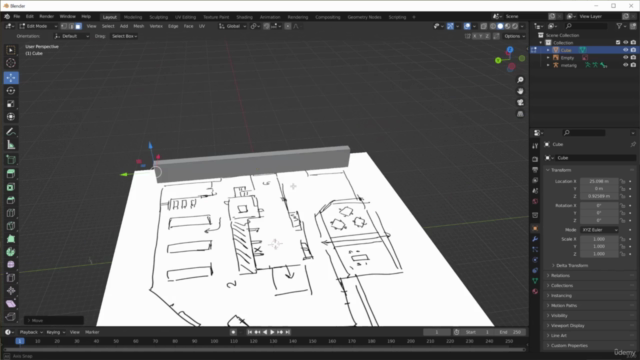The image size is (640, 360).
Task: Enable face select mode
Action: [78, 26]
